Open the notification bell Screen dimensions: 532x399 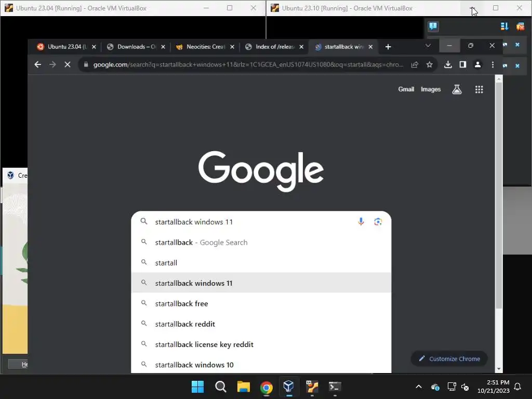[518, 387]
